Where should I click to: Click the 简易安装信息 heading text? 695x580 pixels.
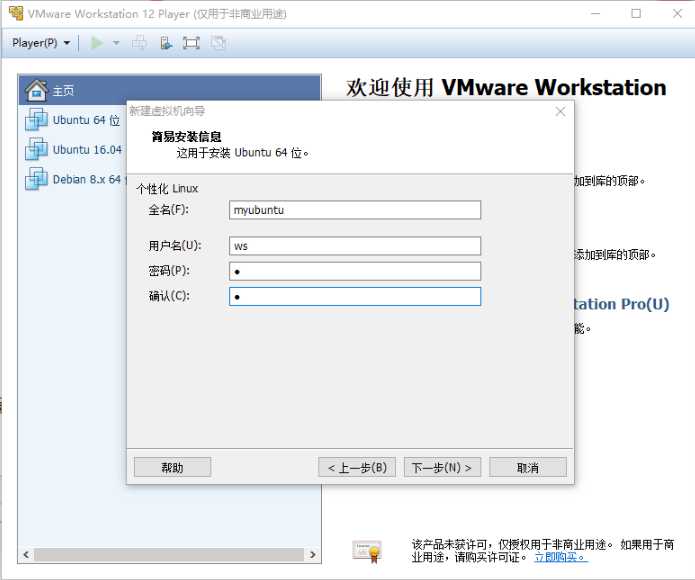pyautogui.click(x=186, y=136)
